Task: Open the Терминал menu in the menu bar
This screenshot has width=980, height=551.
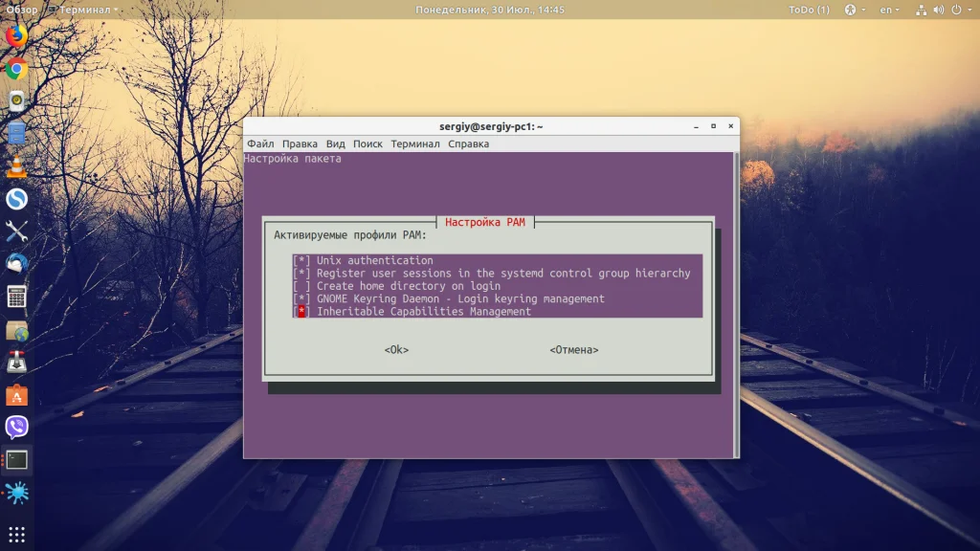Action: (415, 143)
